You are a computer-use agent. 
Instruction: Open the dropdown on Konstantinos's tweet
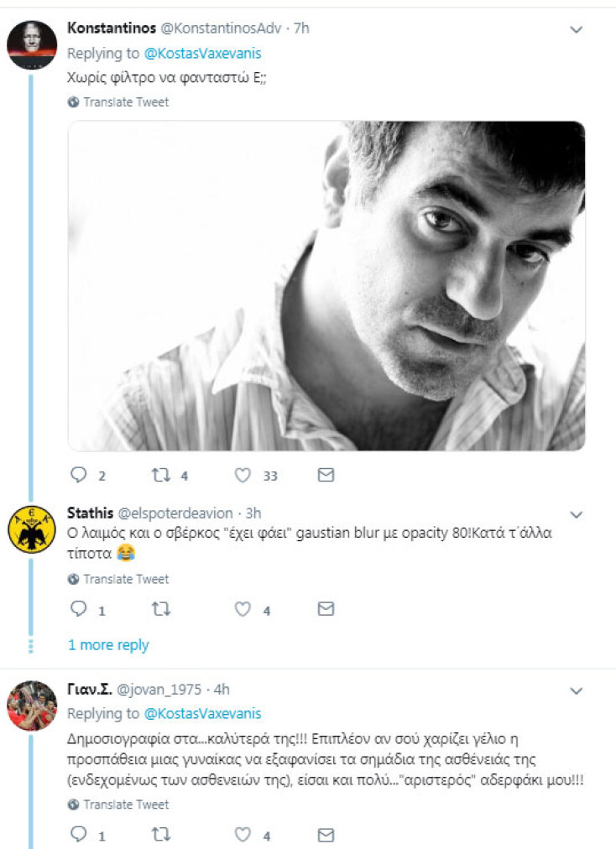pyautogui.click(x=577, y=29)
